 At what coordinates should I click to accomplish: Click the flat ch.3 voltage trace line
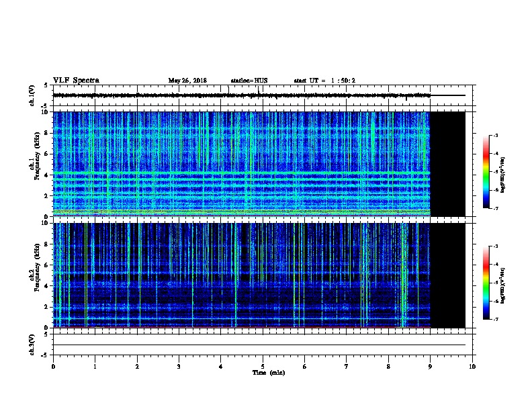259,345
